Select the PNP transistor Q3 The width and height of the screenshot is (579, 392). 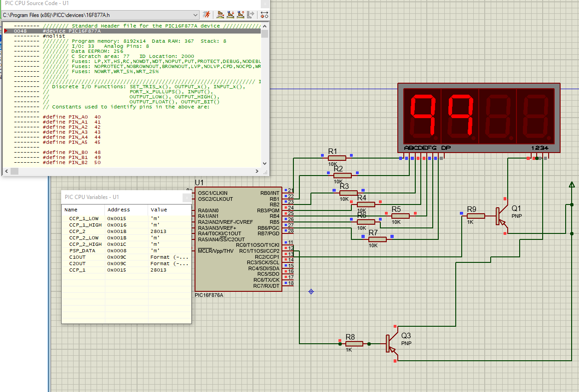391,343
